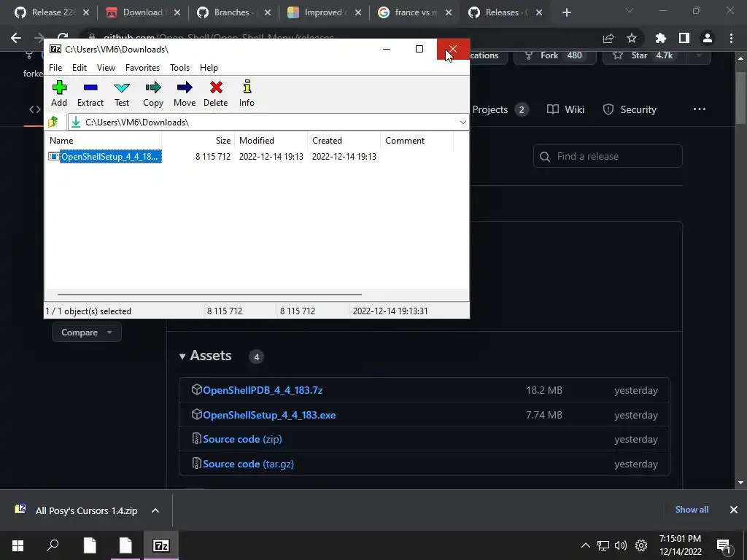Click the Copy toolbar icon
747x560 pixels.
153,94
